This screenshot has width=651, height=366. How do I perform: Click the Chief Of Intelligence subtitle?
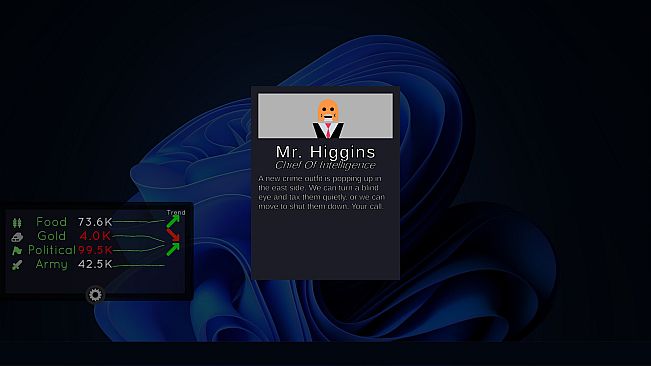(x=326, y=165)
